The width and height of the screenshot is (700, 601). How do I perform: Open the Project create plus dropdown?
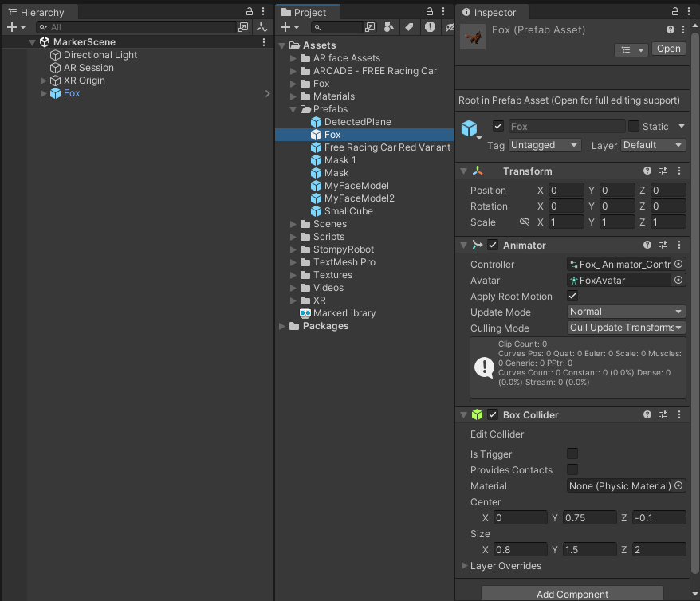click(x=289, y=27)
